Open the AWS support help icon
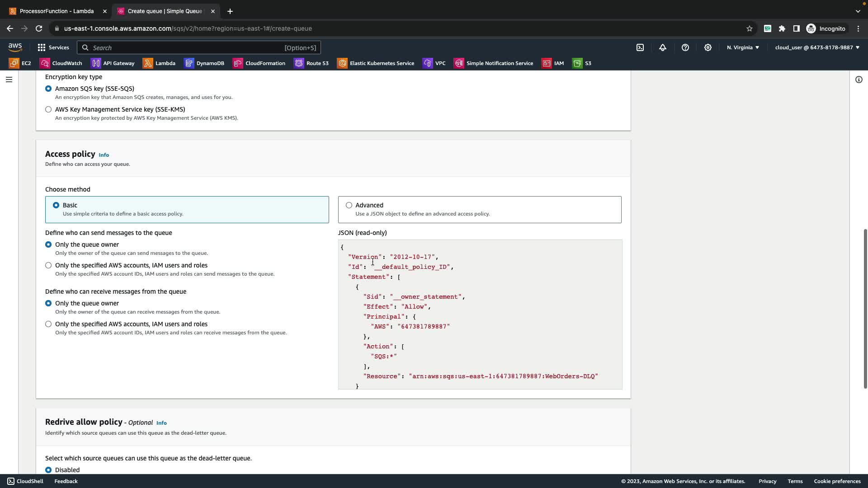The width and height of the screenshot is (868, 488). (685, 47)
